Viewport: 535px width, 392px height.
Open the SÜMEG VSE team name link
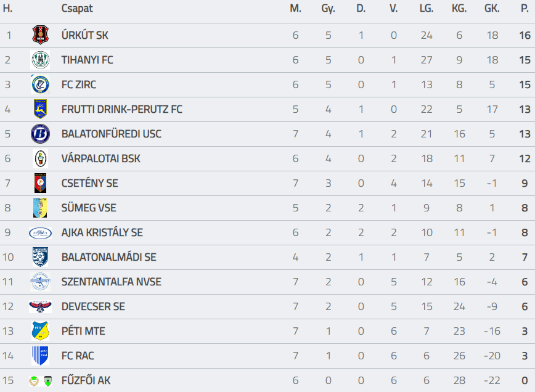[89, 208]
